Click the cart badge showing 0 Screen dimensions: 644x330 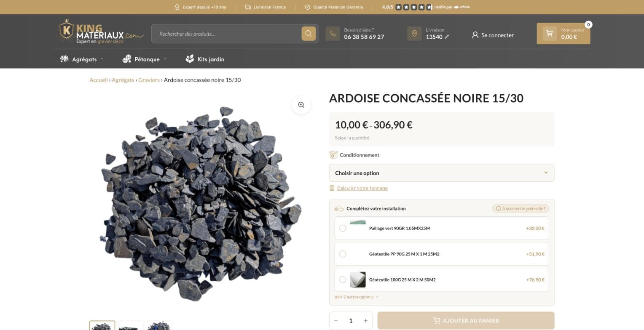[x=588, y=24]
